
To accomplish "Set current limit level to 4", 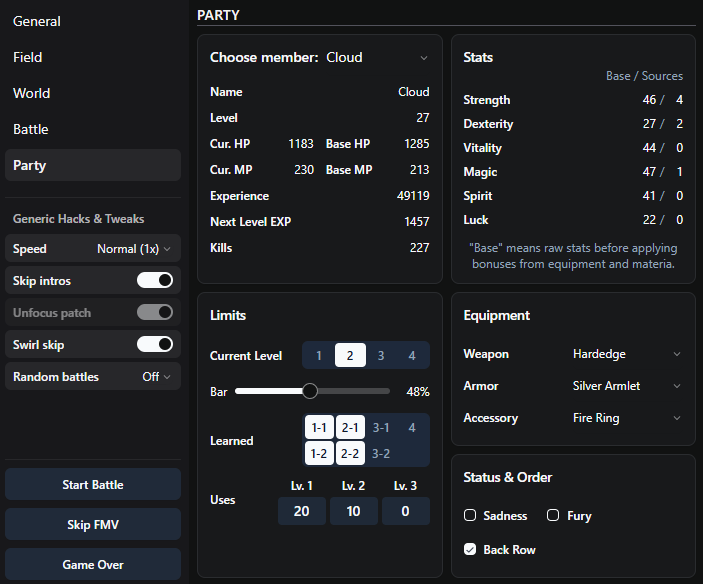I will pos(412,355).
